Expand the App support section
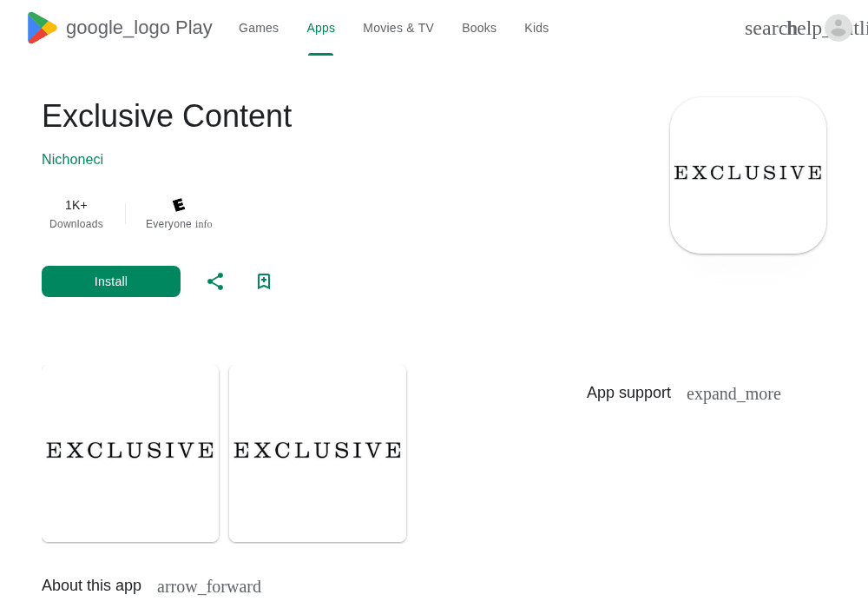This screenshot has width=868, height=608. (x=733, y=393)
